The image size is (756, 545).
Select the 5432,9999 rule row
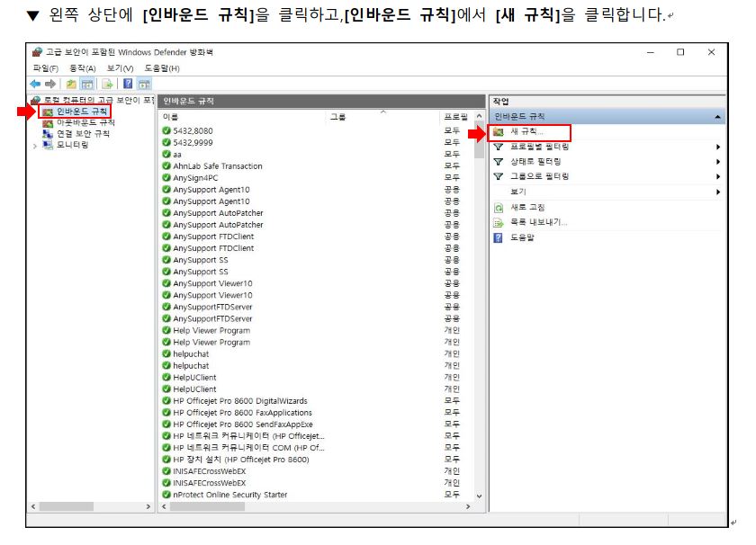[x=316, y=143]
